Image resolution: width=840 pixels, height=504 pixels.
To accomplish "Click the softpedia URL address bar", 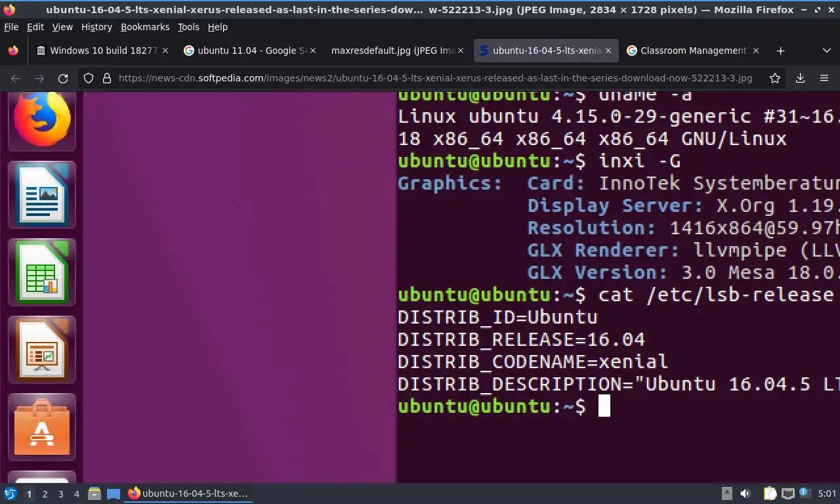I will click(435, 78).
